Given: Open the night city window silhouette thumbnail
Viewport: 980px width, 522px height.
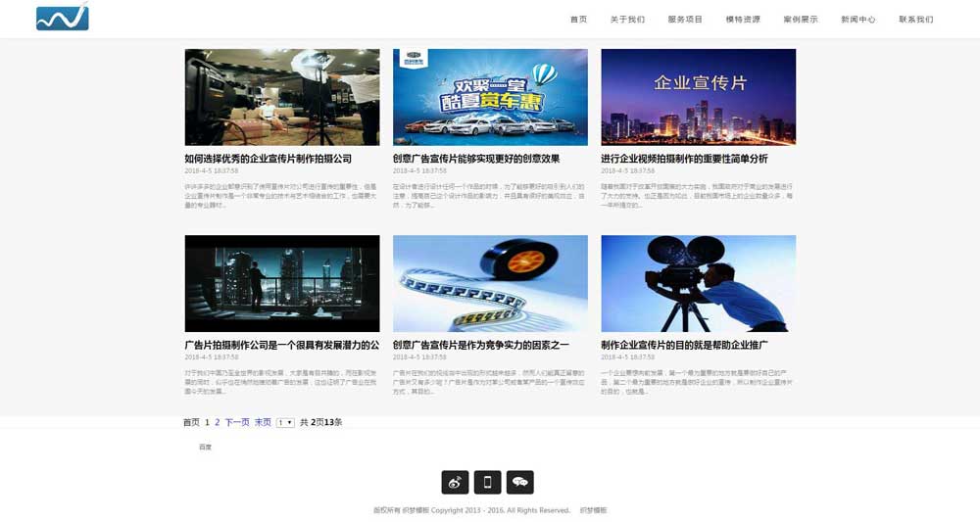Looking at the screenshot, I should 282,283.
